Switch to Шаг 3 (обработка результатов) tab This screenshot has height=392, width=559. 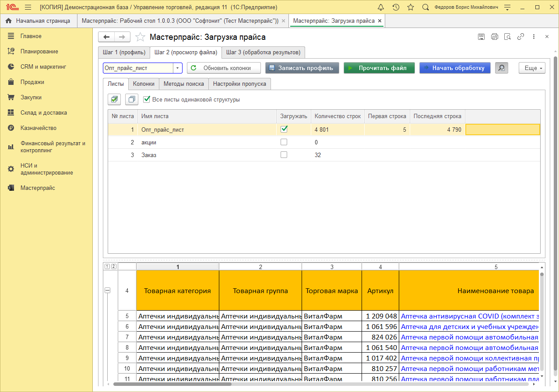263,52
